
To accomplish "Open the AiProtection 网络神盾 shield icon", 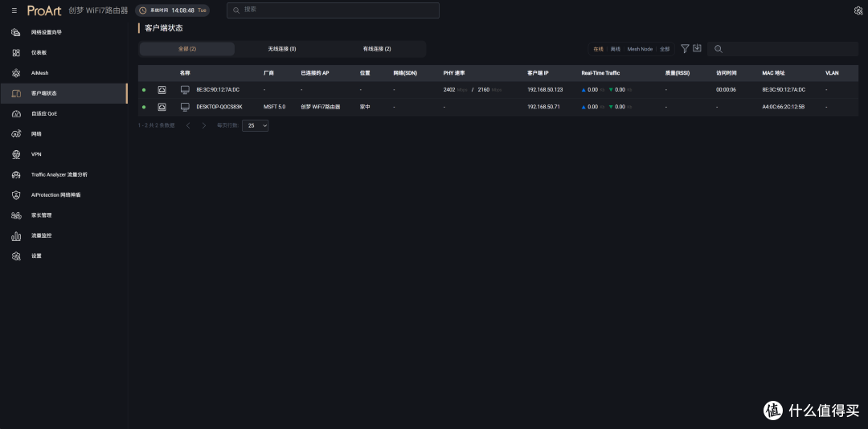I will click(16, 195).
